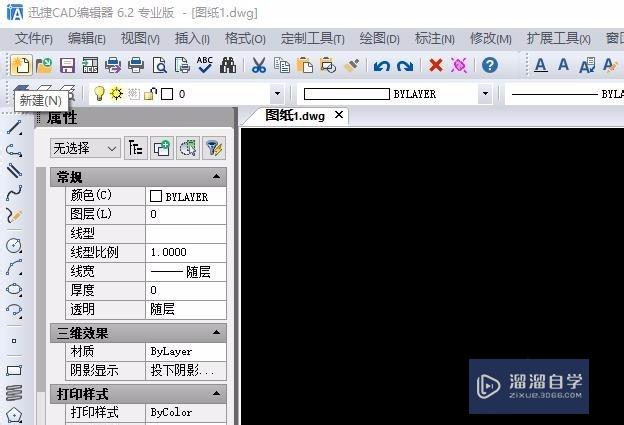Click the quick select filter funnel icon
Screen dimensions: 624x425
214,148
